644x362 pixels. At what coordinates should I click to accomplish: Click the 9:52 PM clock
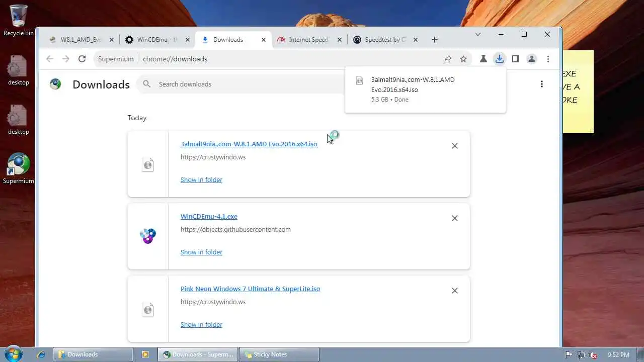point(618,354)
